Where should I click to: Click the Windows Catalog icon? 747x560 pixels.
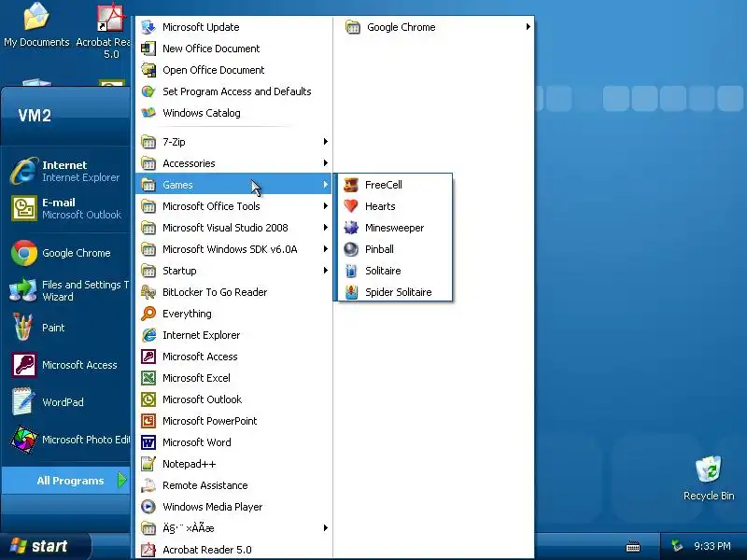pyautogui.click(x=148, y=113)
